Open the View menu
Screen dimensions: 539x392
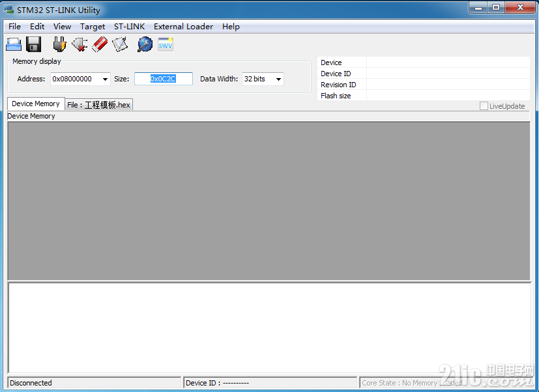[x=62, y=27]
